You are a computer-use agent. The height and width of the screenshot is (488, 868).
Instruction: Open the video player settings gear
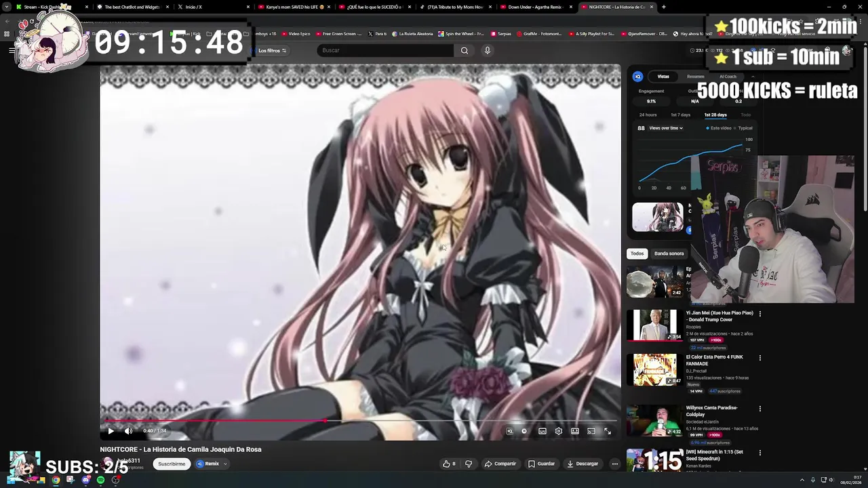559,431
